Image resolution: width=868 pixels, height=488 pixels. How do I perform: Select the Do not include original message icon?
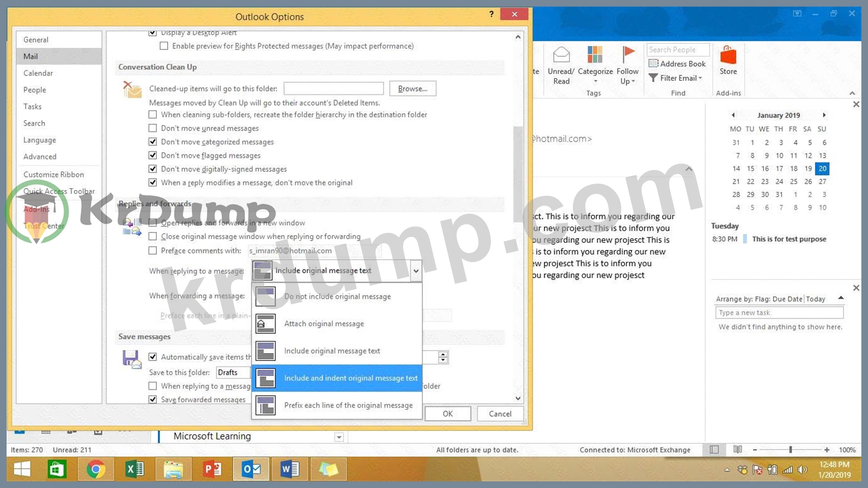(x=265, y=296)
